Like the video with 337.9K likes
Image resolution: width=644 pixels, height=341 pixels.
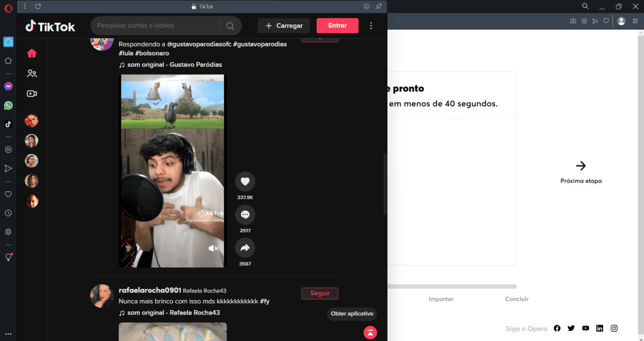pyautogui.click(x=245, y=182)
